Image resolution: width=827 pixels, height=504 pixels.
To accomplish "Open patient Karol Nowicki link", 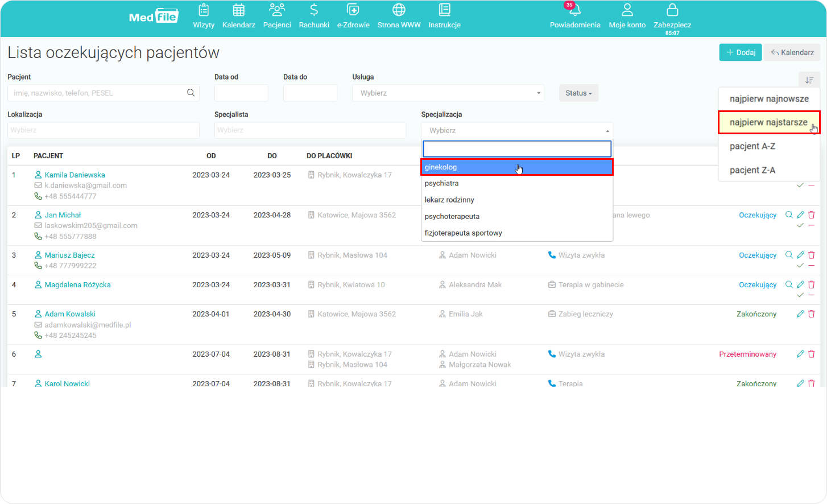I will pos(67,383).
